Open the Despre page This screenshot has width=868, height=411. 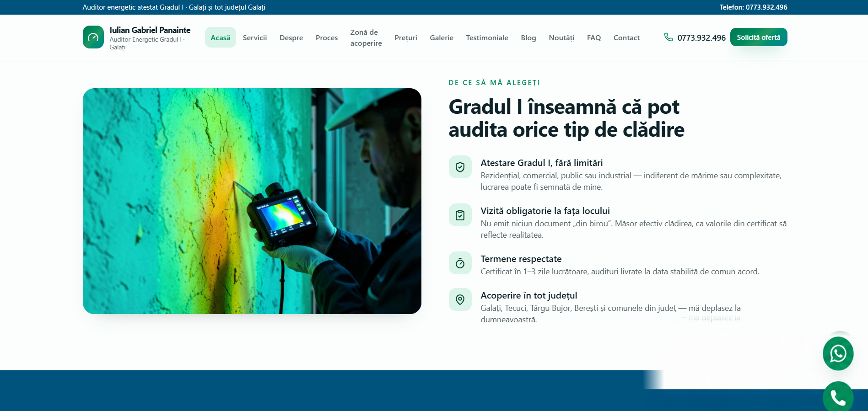coord(291,37)
